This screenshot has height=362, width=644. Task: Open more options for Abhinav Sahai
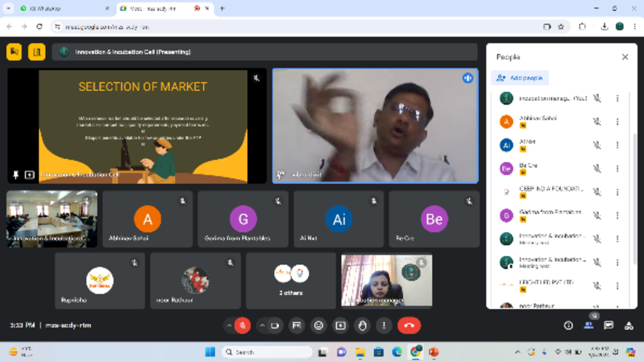click(x=617, y=122)
